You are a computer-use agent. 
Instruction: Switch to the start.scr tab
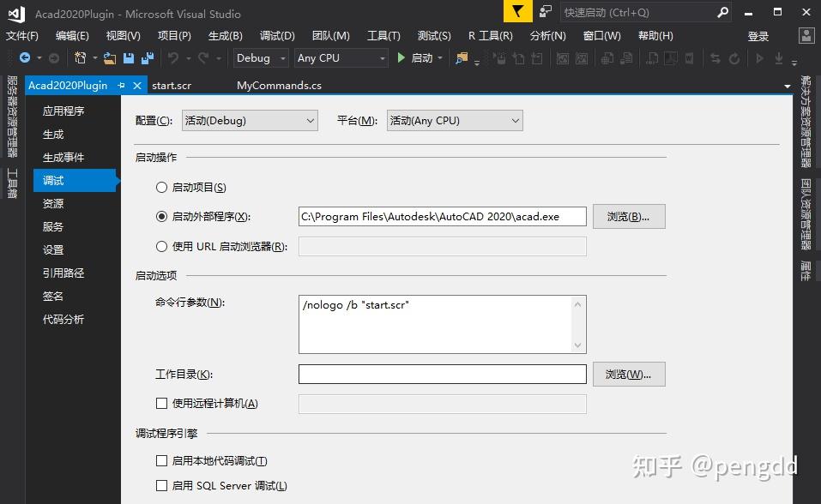(x=172, y=85)
